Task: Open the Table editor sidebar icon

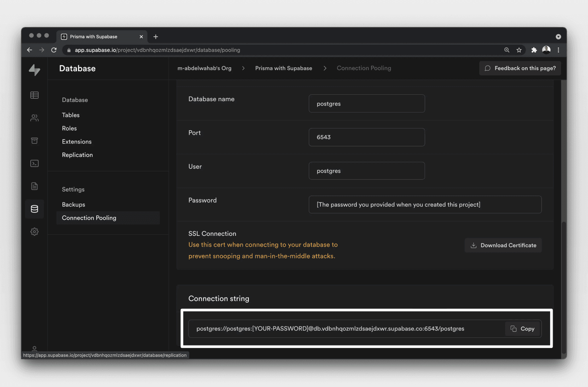Action: (x=35, y=95)
